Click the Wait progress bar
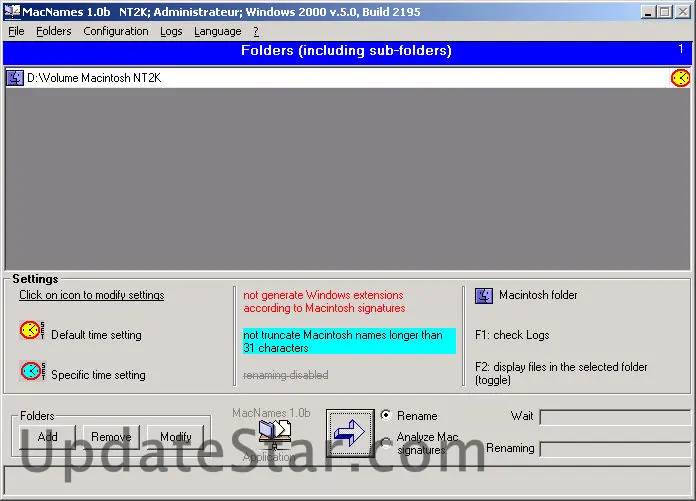This screenshot has width=696, height=501. coord(615,417)
